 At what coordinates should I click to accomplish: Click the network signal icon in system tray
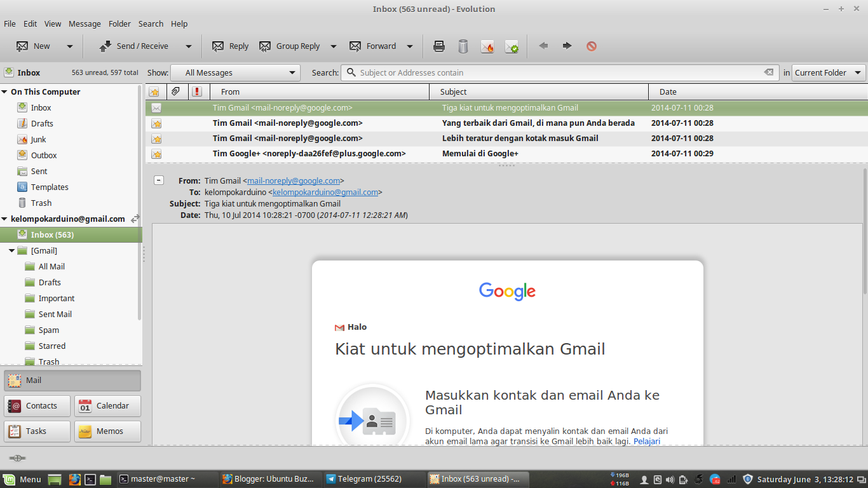point(731,479)
